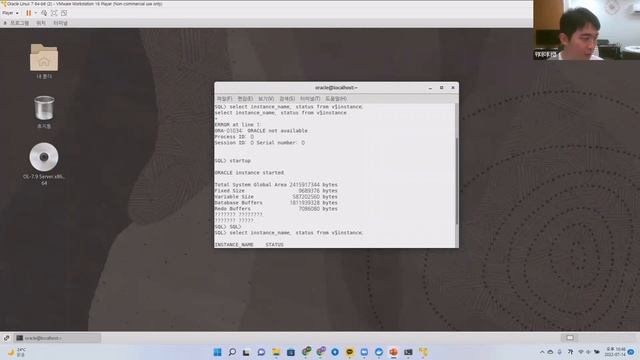Pause the virtual machine with the orange pause button
640x360 pixels.
tap(29, 13)
